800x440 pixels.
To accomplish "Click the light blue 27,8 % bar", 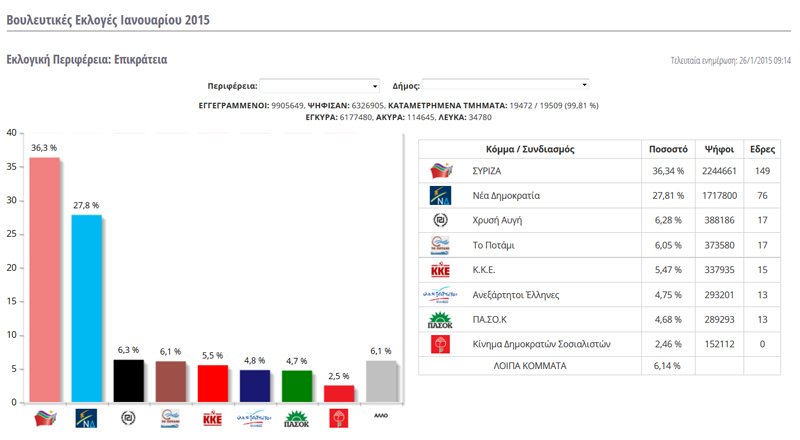I will click(x=86, y=308).
